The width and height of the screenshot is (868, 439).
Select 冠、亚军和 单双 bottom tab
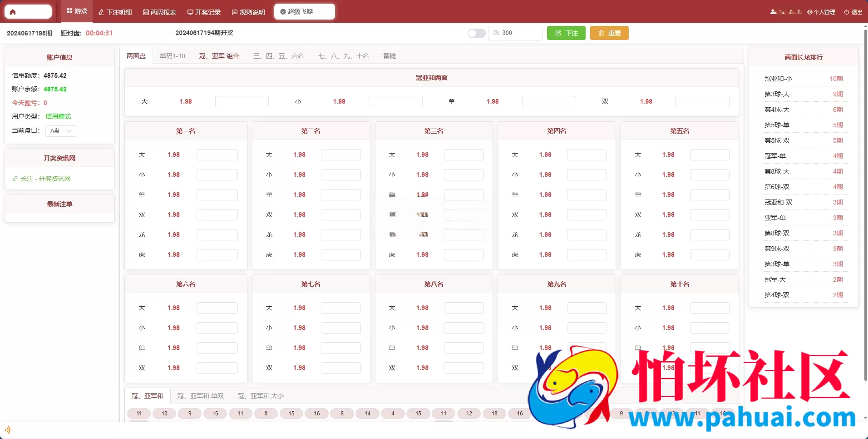pos(200,396)
